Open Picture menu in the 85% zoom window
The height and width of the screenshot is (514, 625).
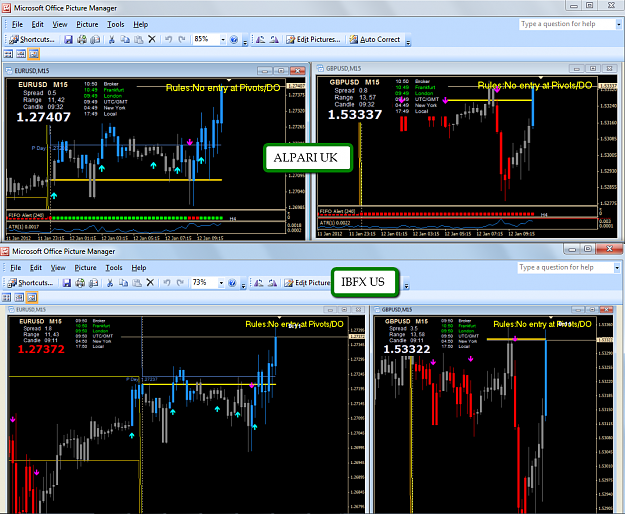click(x=87, y=24)
